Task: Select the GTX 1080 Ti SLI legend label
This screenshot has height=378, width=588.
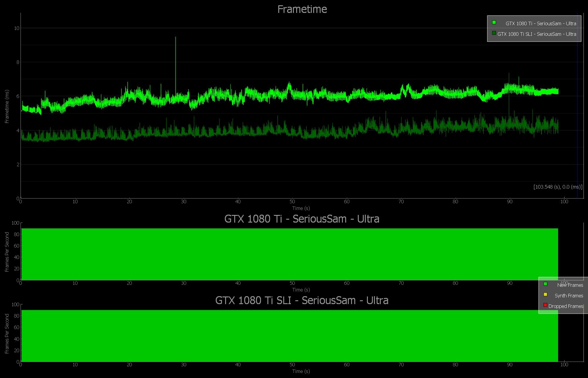Action: (537, 34)
